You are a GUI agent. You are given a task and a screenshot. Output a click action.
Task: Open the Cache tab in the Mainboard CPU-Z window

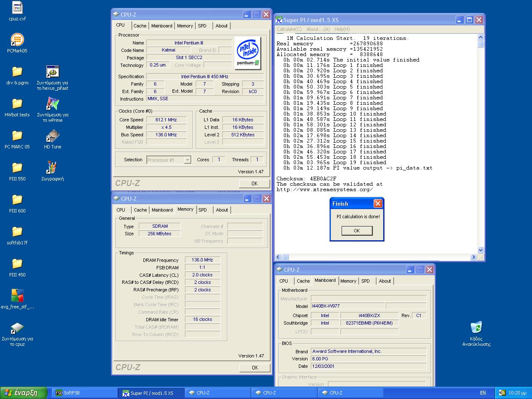click(x=303, y=281)
